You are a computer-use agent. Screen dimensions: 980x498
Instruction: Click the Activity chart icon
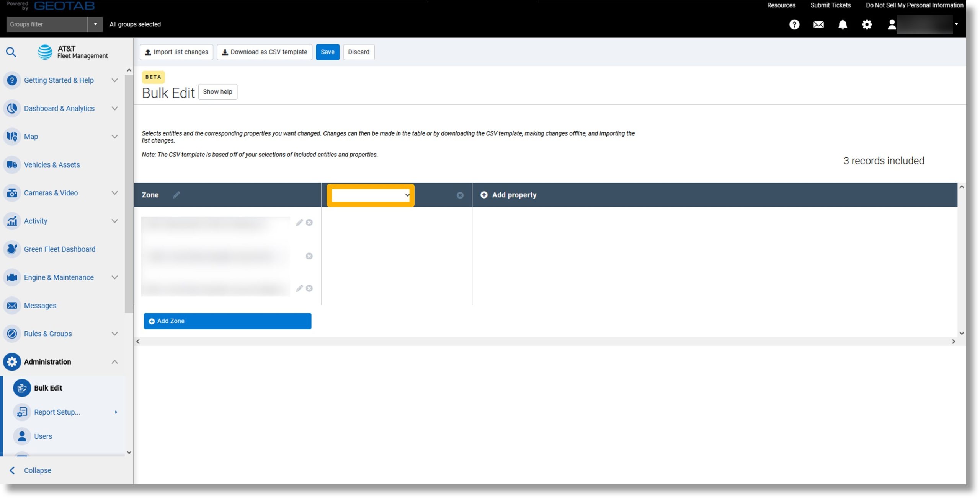click(x=12, y=221)
